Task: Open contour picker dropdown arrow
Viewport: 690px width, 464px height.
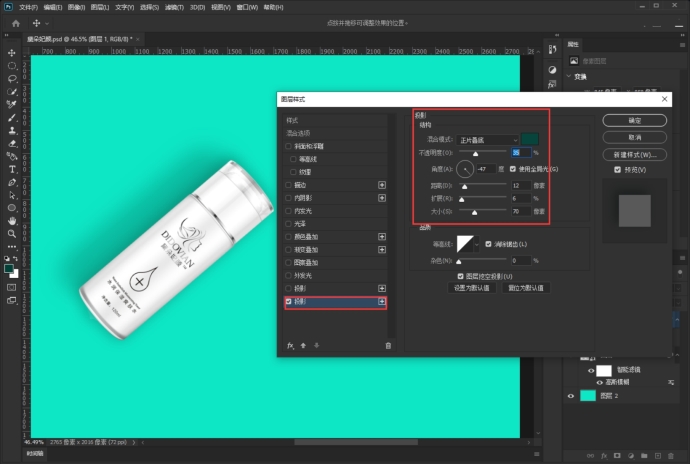Action: 477,244
